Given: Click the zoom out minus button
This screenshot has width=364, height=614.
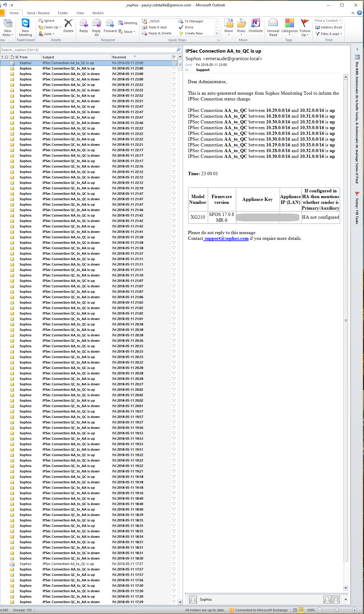Looking at the screenshot, I should coord(320,610).
